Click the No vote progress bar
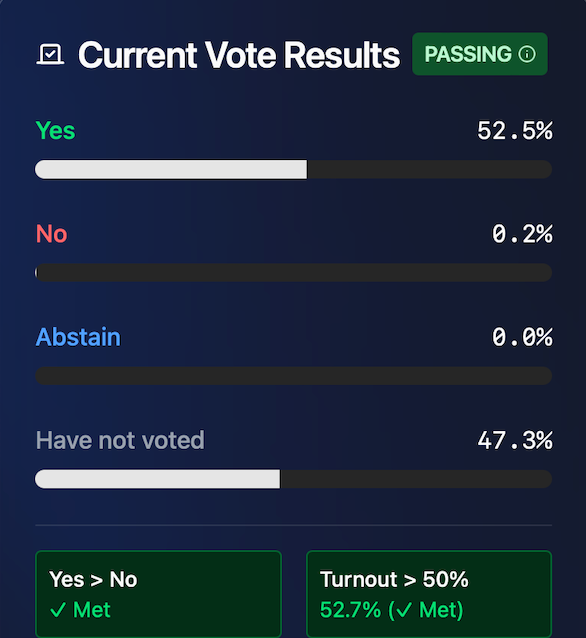 tap(293, 272)
